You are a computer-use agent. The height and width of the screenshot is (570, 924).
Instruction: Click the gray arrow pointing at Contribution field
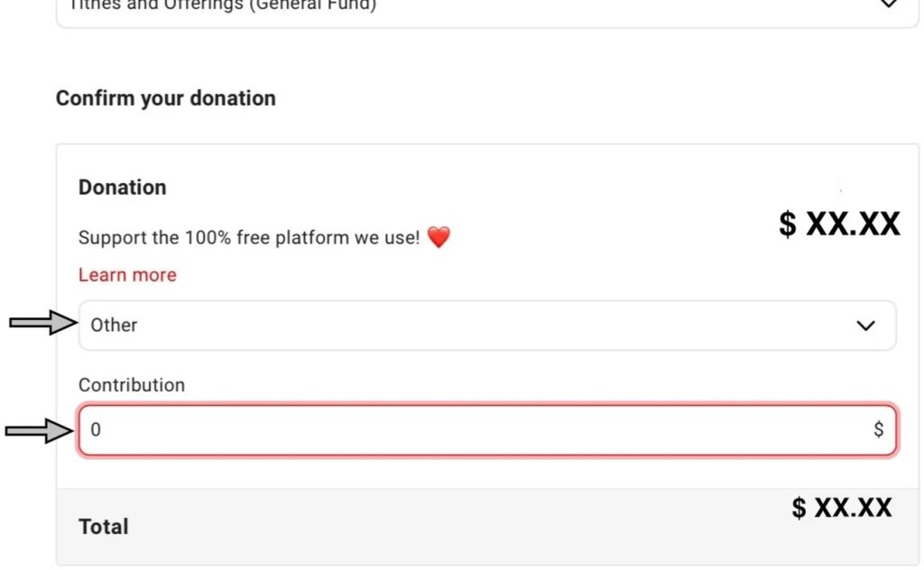39,431
